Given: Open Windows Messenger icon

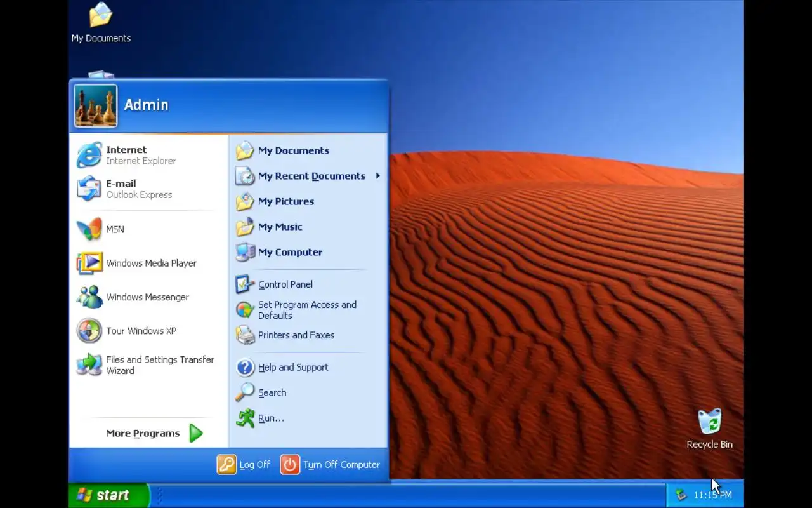Looking at the screenshot, I should 89,297.
